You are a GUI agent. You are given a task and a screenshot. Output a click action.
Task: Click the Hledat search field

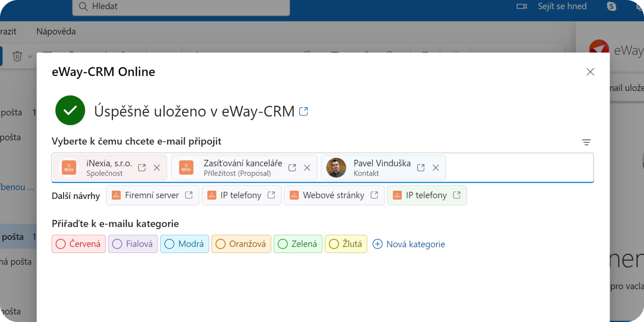pyautogui.click(x=181, y=7)
